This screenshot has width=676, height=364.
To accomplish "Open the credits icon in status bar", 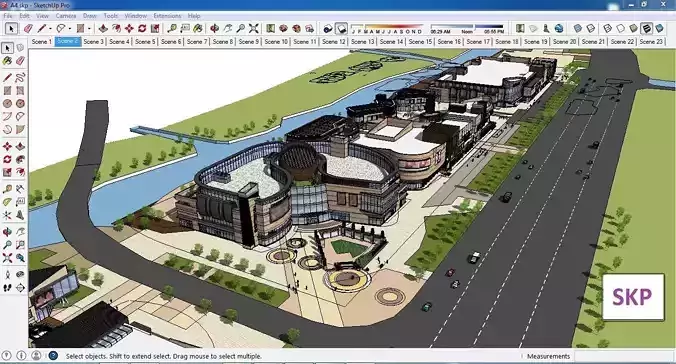I will [x=22, y=356].
